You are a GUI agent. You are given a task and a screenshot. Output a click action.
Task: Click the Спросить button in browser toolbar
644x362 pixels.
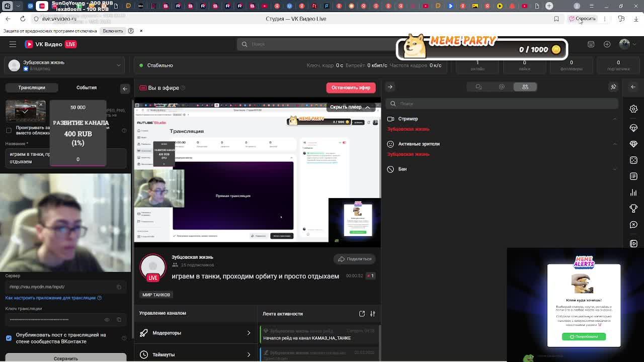583,19
